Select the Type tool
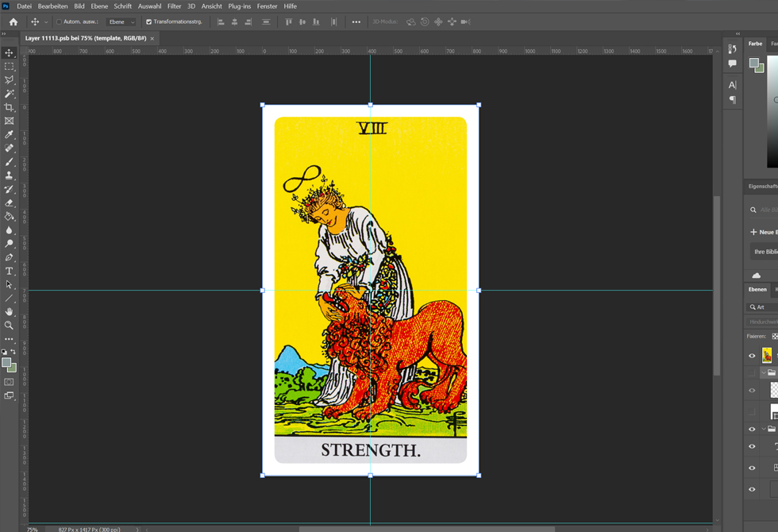The height and width of the screenshot is (532, 778). point(9,271)
